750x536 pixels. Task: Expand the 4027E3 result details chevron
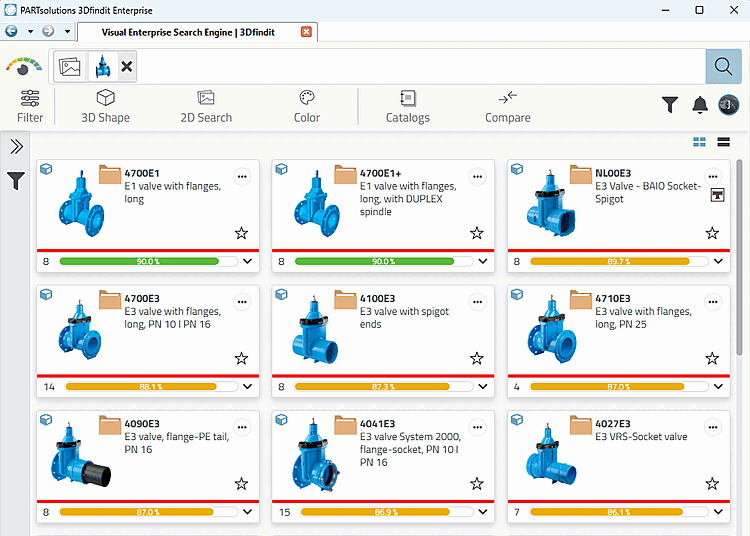718,512
